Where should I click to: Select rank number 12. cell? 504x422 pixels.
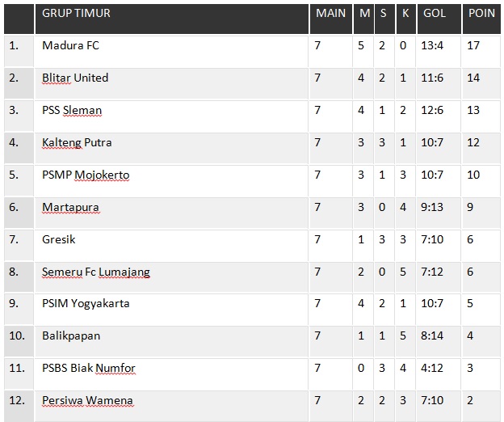(x=15, y=401)
